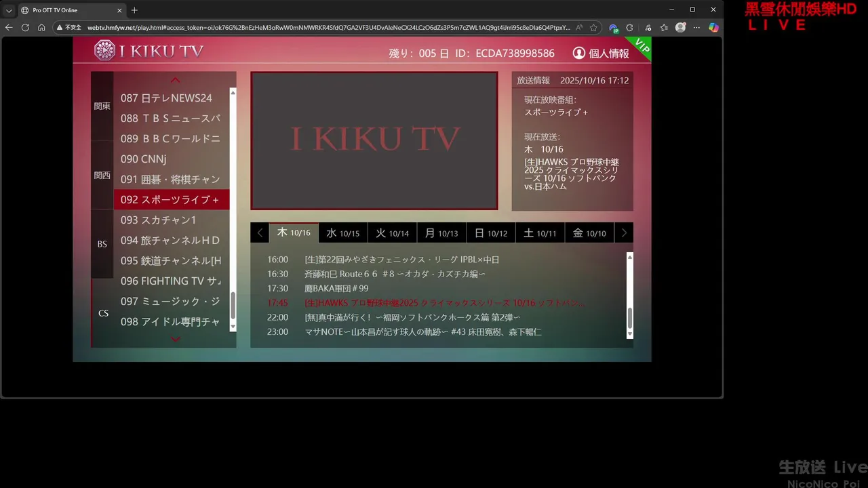Choose channel 093 スカチャン1
The width and height of the screenshot is (868, 488).
point(171,220)
